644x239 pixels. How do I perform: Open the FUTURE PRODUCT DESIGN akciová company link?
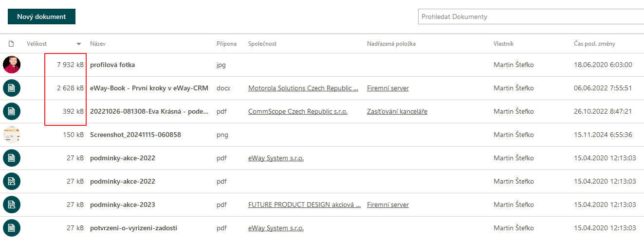(304, 205)
